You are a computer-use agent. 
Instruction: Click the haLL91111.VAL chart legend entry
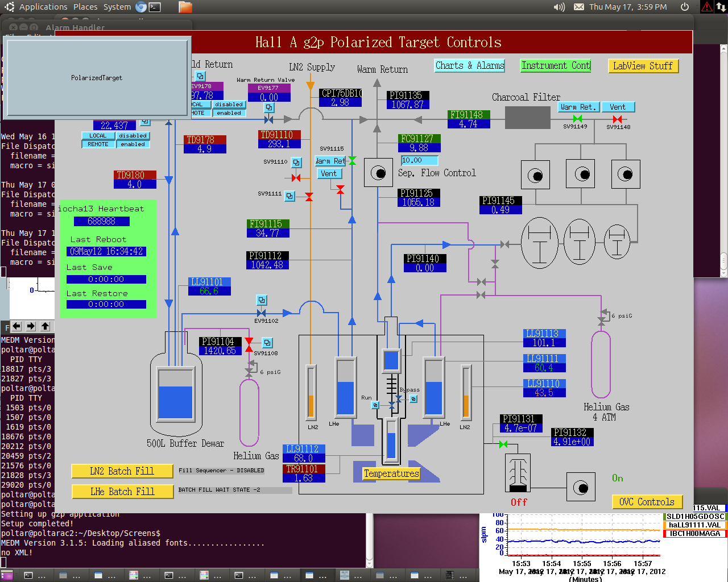[694, 525]
